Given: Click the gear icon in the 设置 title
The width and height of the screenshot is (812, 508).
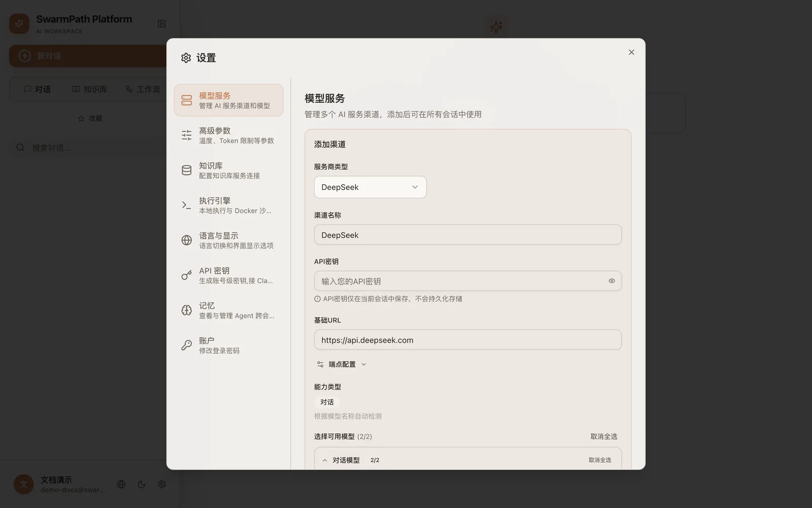Looking at the screenshot, I should 186,58.
